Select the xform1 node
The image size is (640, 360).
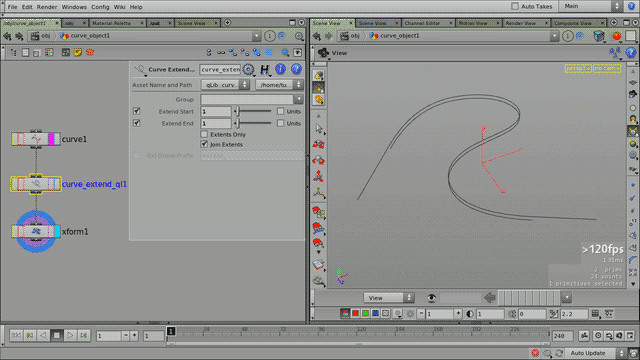point(36,231)
